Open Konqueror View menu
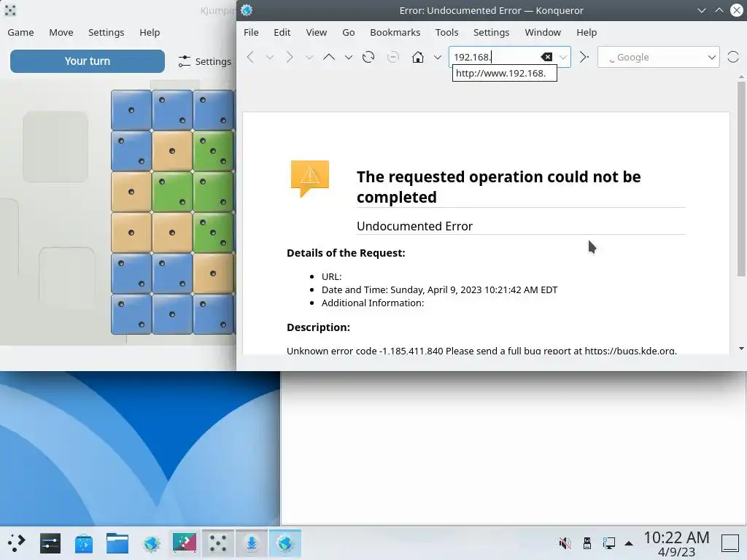The height and width of the screenshot is (560, 747). [317, 32]
